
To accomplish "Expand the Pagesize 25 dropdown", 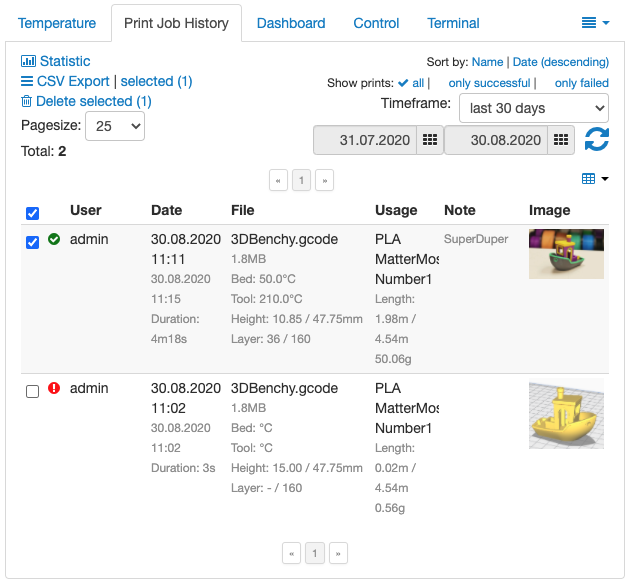I will click(x=115, y=126).
